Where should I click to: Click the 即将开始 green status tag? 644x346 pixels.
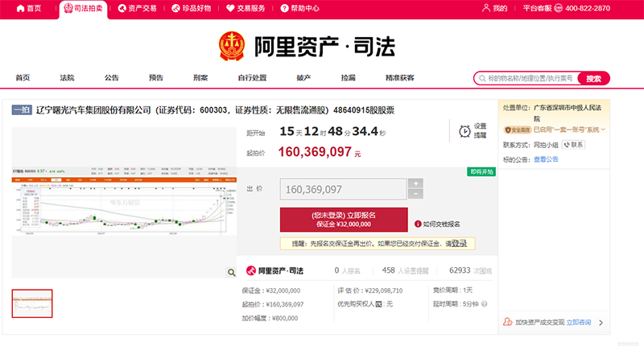[481, 171]
